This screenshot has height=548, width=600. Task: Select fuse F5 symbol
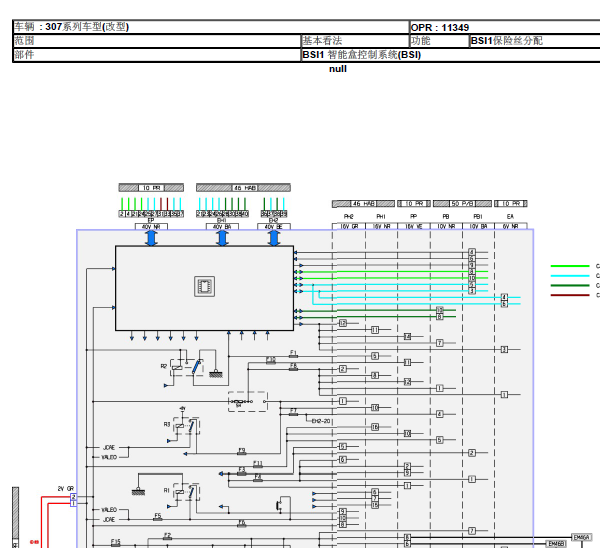[x=158, y=517]
